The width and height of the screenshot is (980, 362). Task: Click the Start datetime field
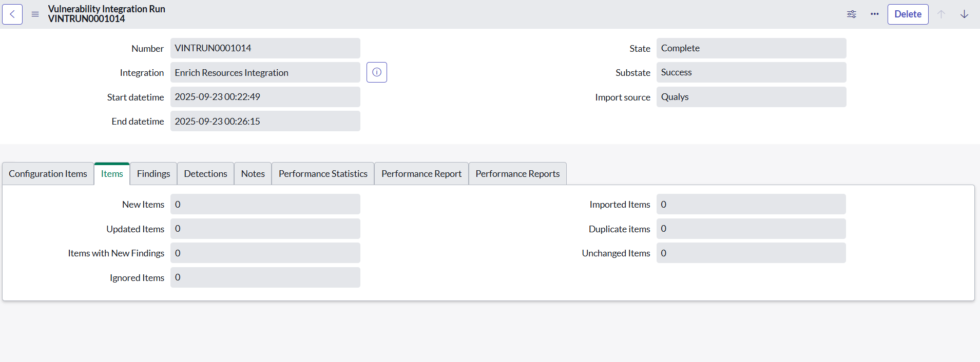(265, 97)
